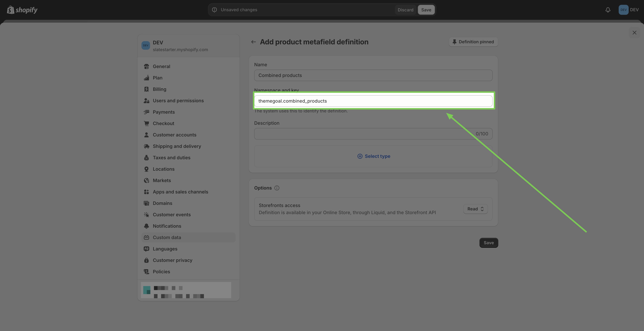Click the Payments icon
The width and height of the screenshot is (644, 331).
146,112
